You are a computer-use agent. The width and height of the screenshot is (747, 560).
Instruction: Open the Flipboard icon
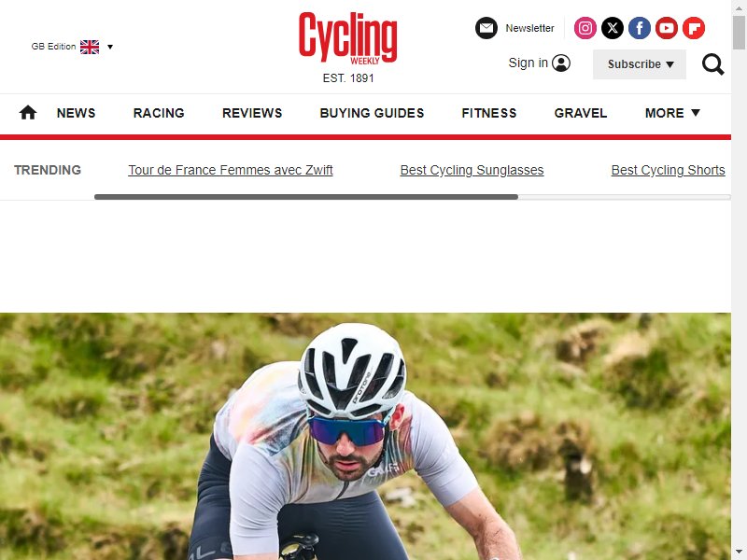[x=694, y=28]
